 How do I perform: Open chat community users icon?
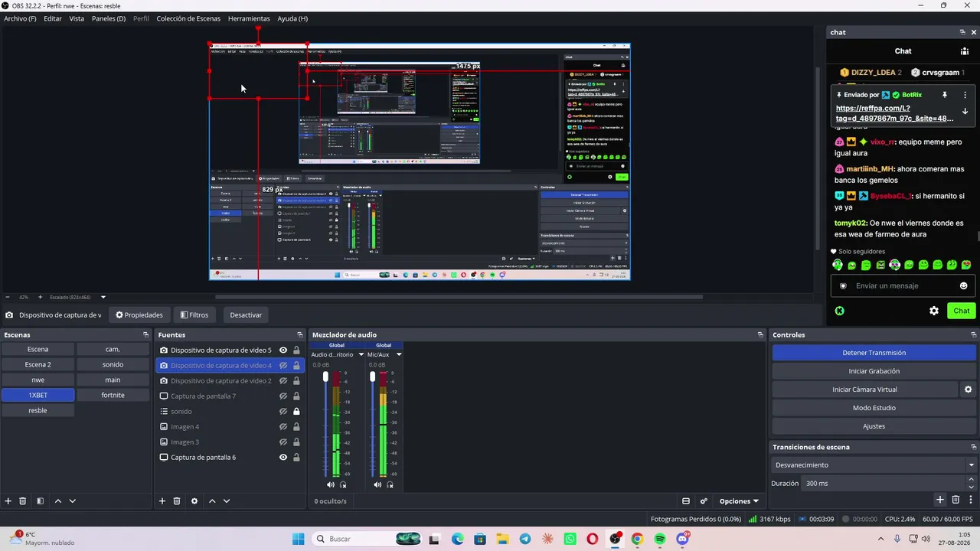tap(965, 51)
